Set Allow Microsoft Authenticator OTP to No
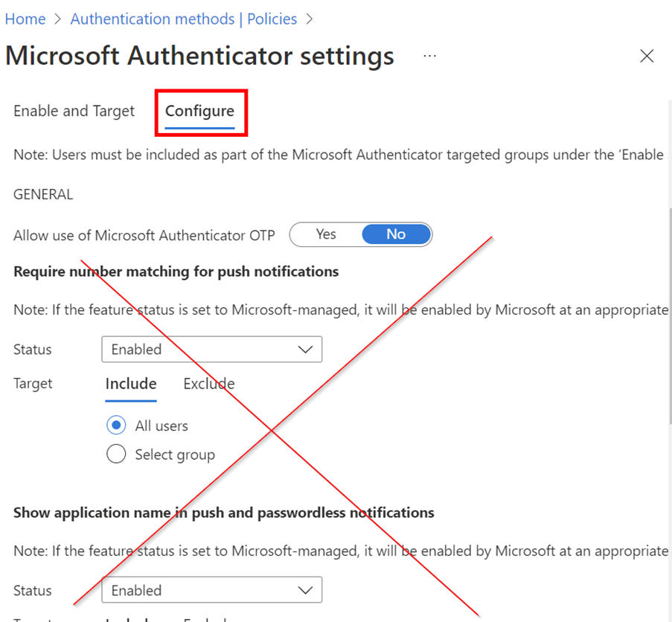 (396, 234)
